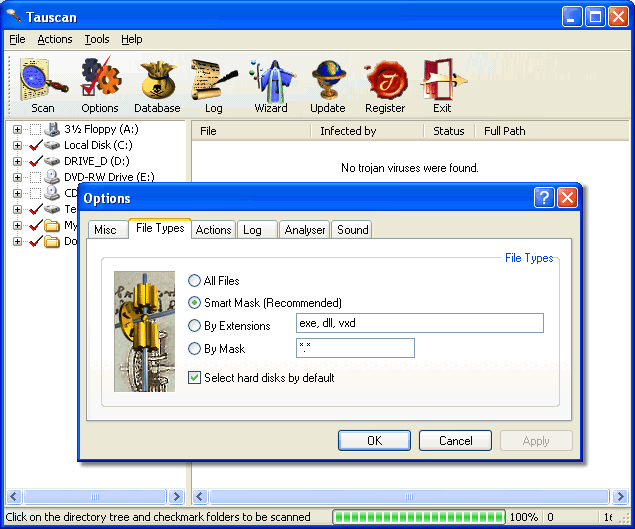Open the Help menu
Image resolution: width=635 pixels, height=529 pixels.
(x=132, y=39)
